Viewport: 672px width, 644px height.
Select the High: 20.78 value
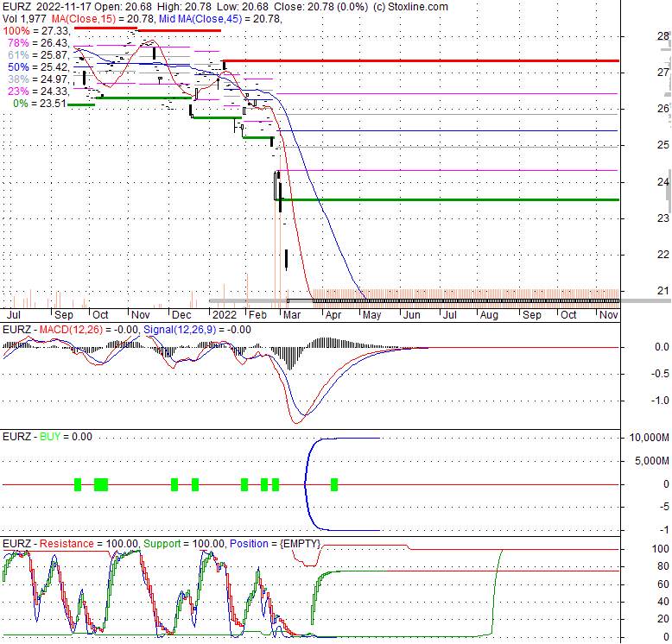[184, 7]
